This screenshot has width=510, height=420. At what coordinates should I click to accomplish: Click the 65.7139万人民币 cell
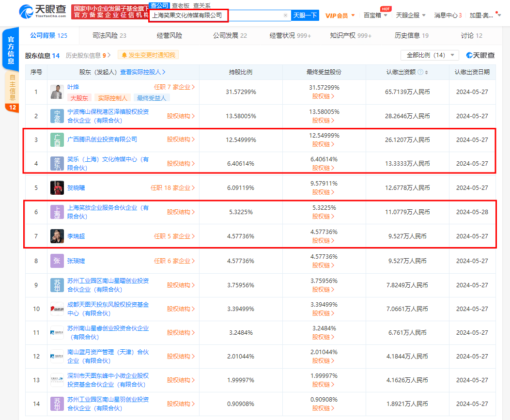[x=407, y=92]
